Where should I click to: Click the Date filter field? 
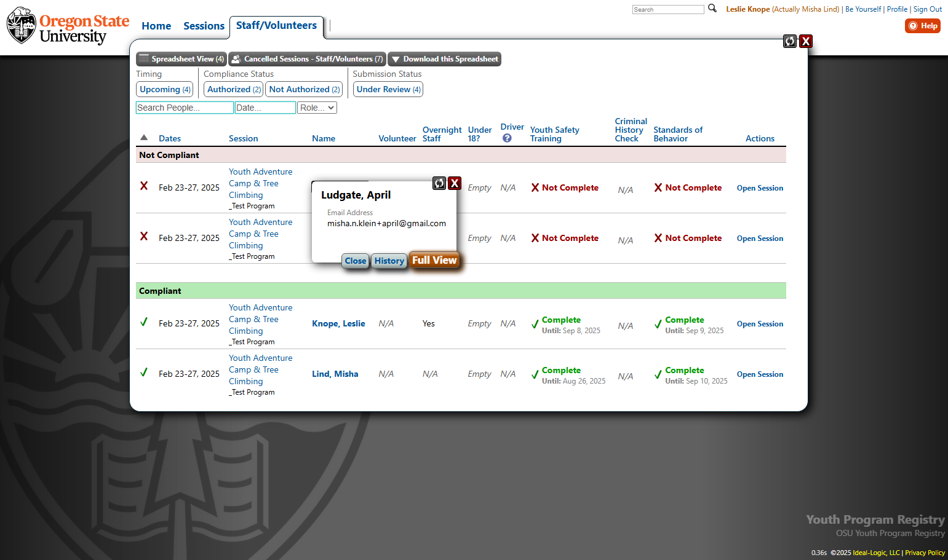(x=265, y=108)
